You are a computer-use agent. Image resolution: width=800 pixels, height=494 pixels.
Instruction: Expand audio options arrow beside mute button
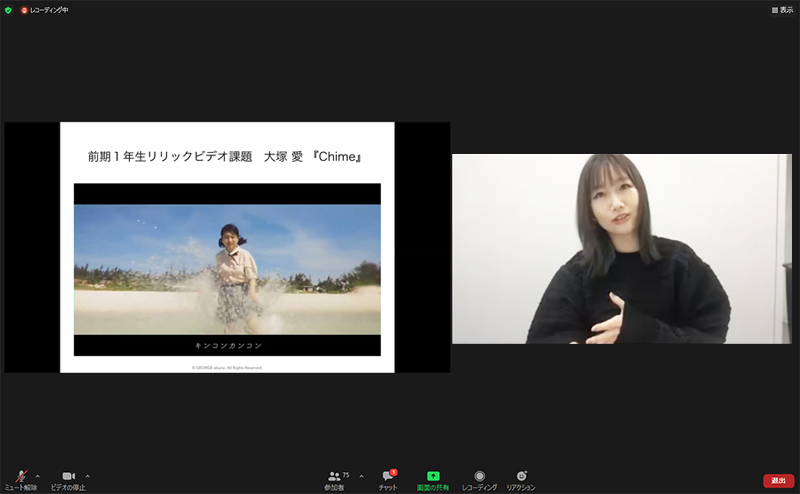(x=38, y=475)
